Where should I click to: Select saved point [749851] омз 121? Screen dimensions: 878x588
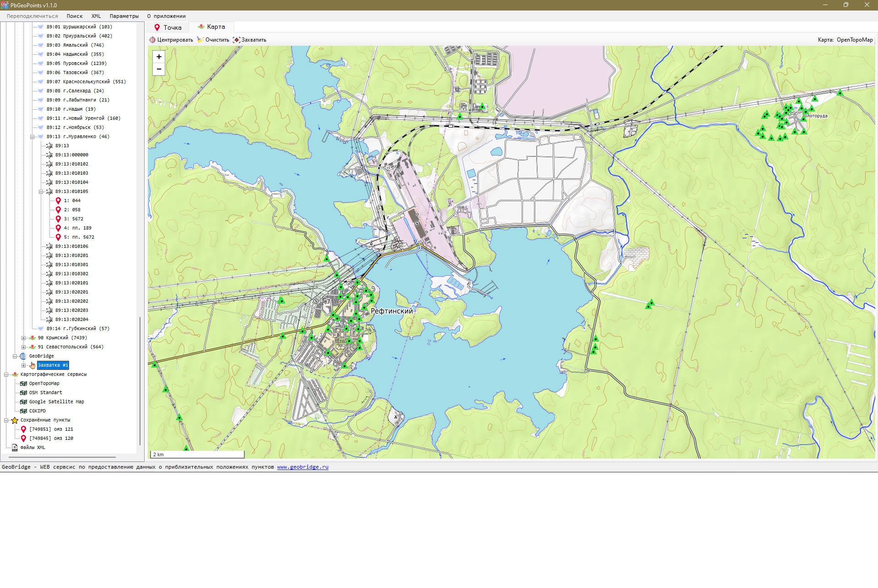[x=51, y=429]
